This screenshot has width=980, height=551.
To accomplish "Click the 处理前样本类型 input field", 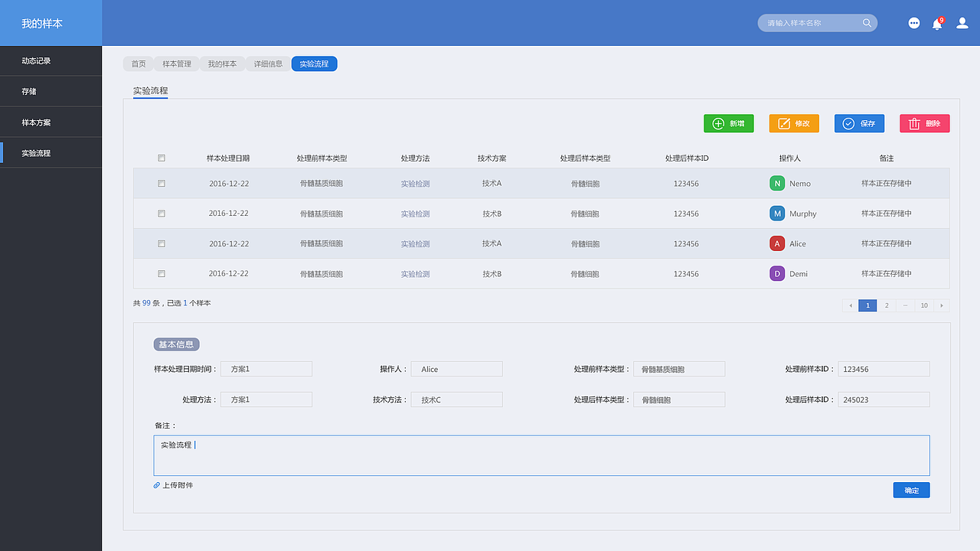I will [x=679, y=369].
